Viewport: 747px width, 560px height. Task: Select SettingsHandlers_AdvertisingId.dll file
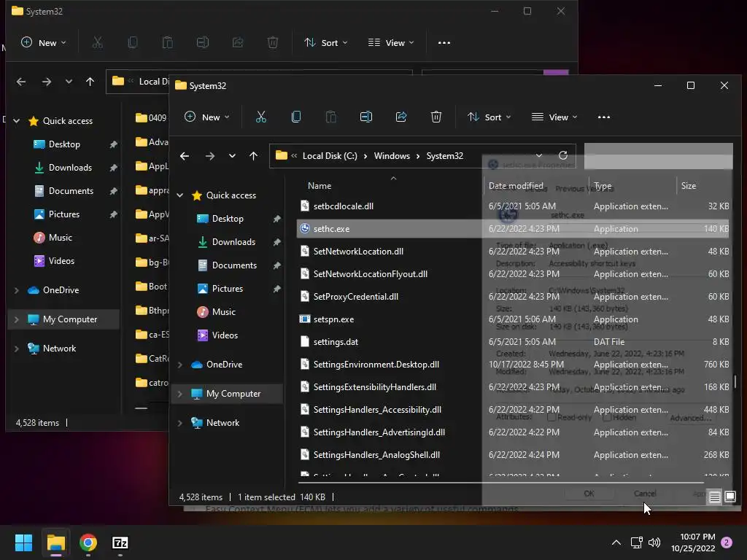coord(379,432)
